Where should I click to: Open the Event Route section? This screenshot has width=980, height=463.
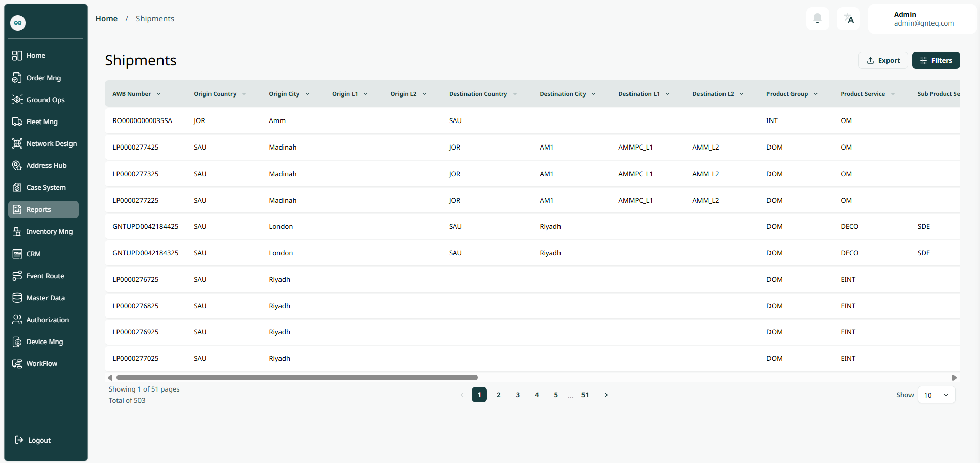[45, 276]
